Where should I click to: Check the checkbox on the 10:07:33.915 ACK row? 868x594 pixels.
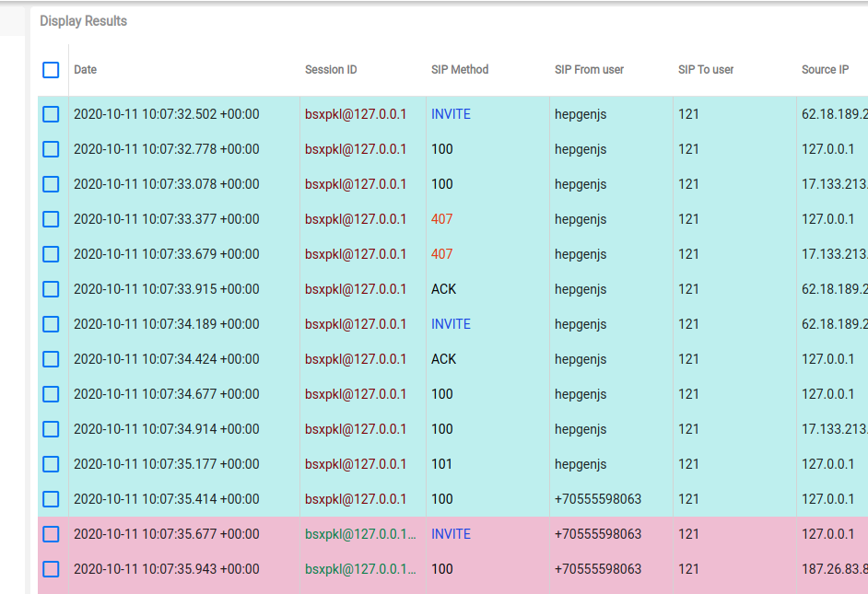(51, 289)
